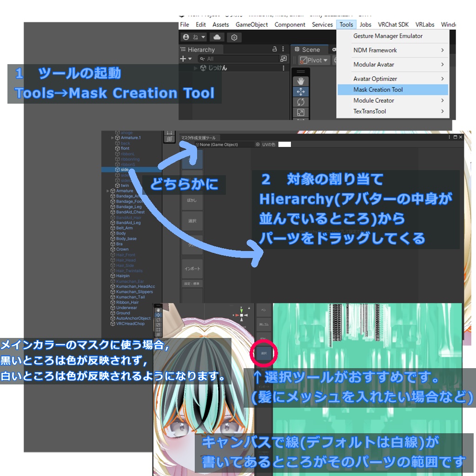Screen dimensions: 476x476
Task: Toggle the Hierarchy panel lock icon
Action: 275,49
